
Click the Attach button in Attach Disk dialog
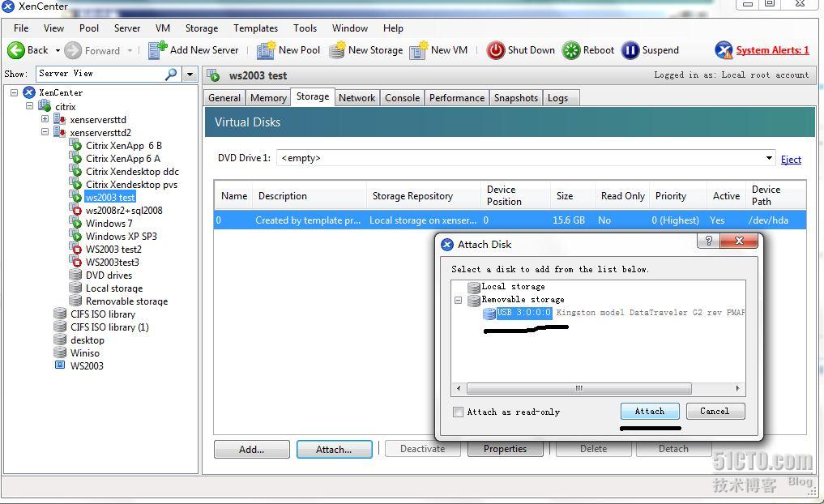coord(650,411)
